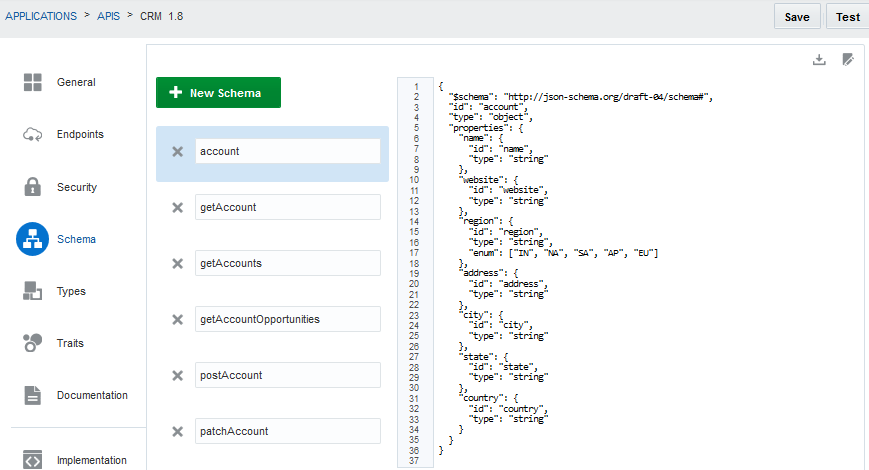Click the download schema icon
The width and height of the screenshot is (869, 470).
(819, 60)
